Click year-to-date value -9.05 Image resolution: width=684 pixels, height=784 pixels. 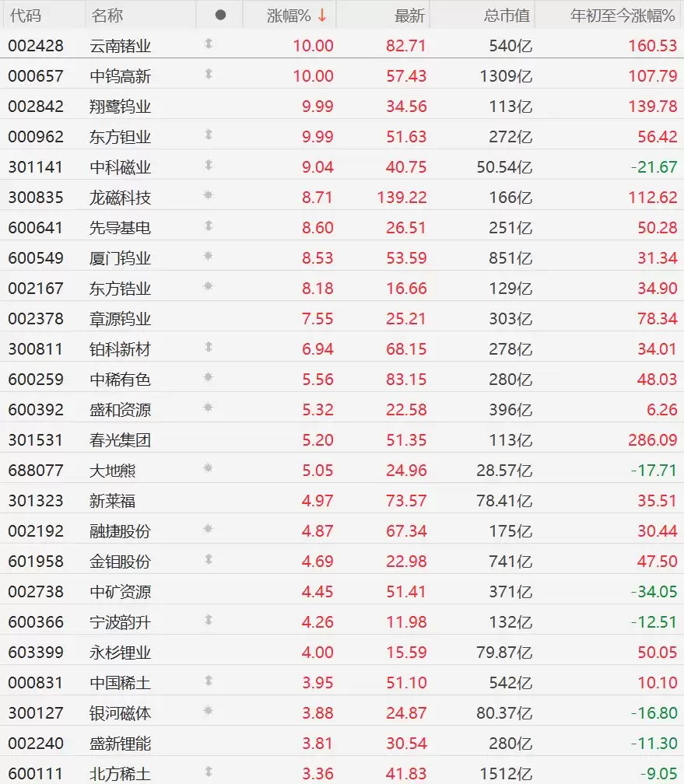click(x=658, y=774)
